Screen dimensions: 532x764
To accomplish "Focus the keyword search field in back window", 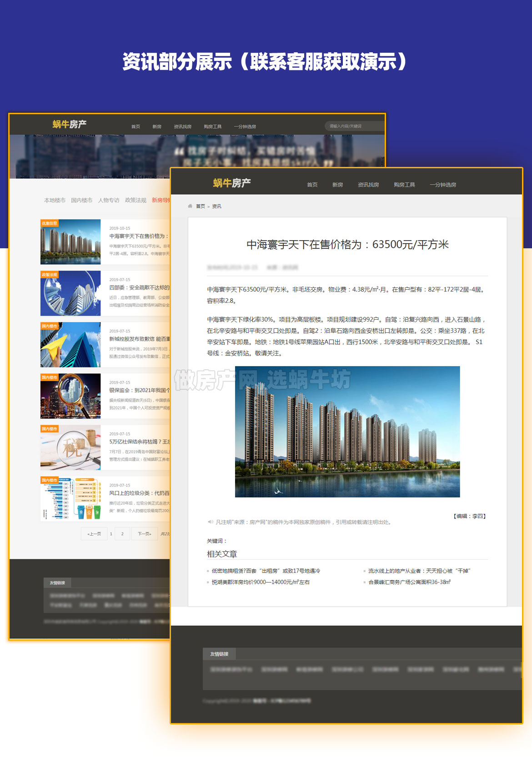I will pyautogui.click(x=355, y=126).
